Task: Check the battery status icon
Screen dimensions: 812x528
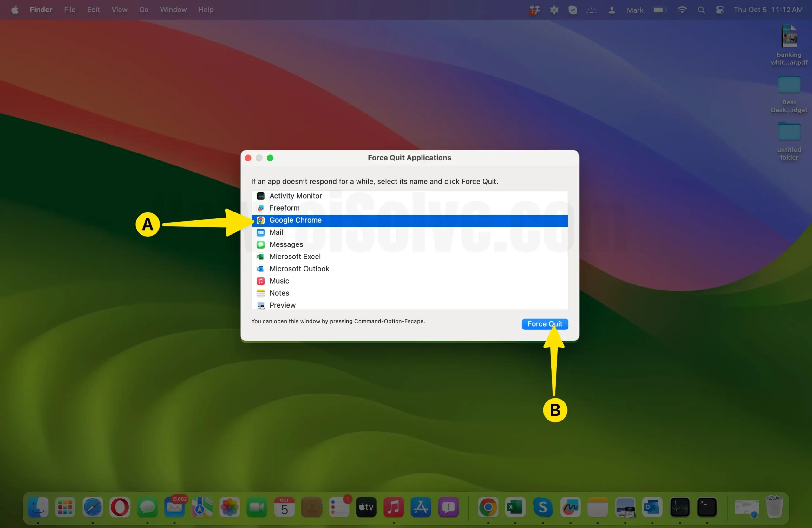Action: (x=659, y=10)
